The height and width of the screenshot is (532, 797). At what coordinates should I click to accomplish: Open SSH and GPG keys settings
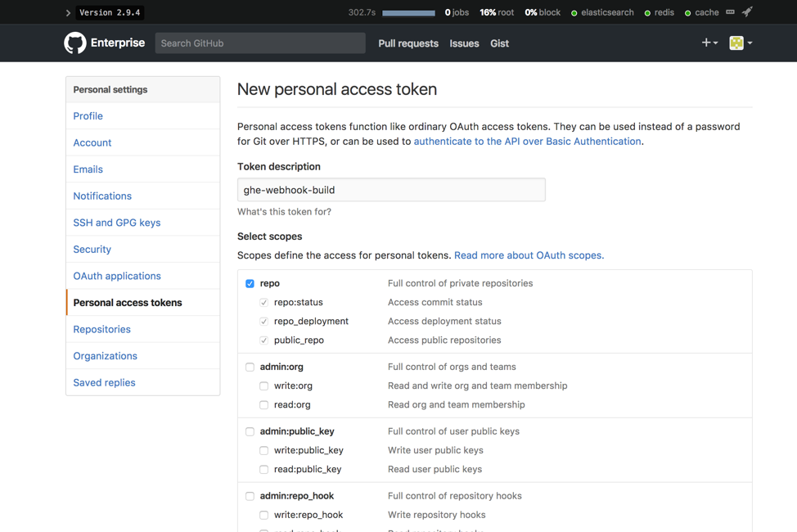point(117,223)
